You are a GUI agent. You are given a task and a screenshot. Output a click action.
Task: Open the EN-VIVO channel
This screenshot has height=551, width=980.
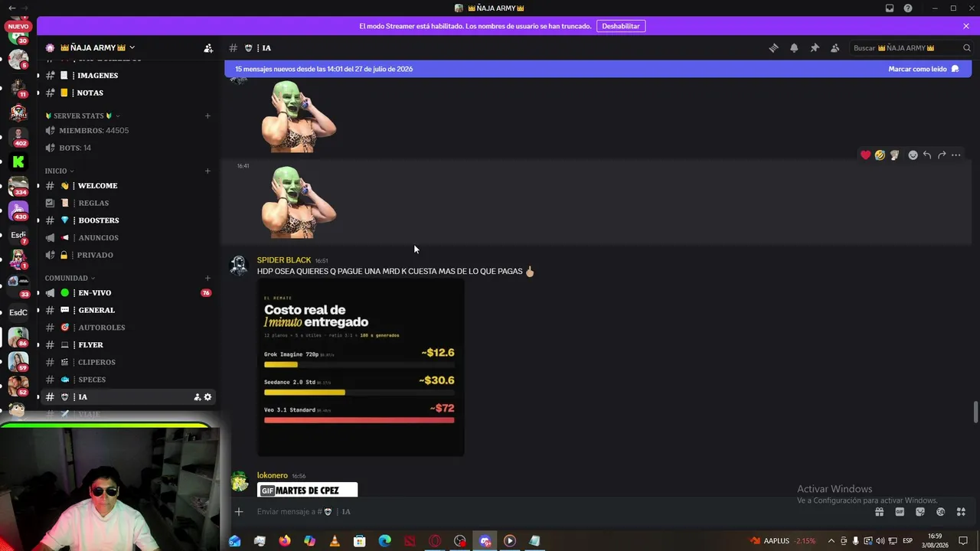pos(128,292)
